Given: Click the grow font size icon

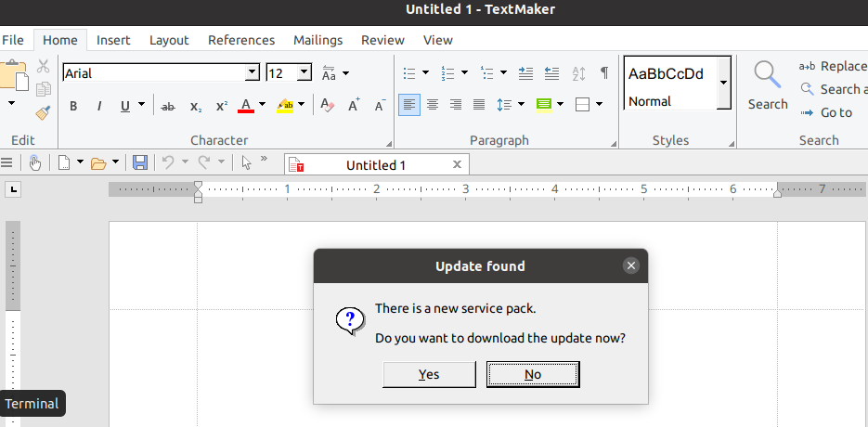Looking at the screenshot, I should [x=354, y=106].
